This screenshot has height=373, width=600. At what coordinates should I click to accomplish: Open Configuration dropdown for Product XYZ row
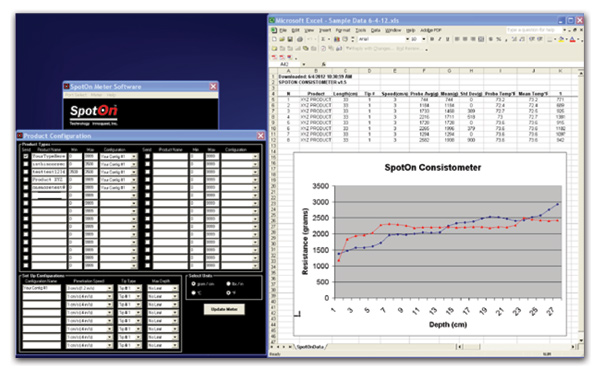click(134, 180)
